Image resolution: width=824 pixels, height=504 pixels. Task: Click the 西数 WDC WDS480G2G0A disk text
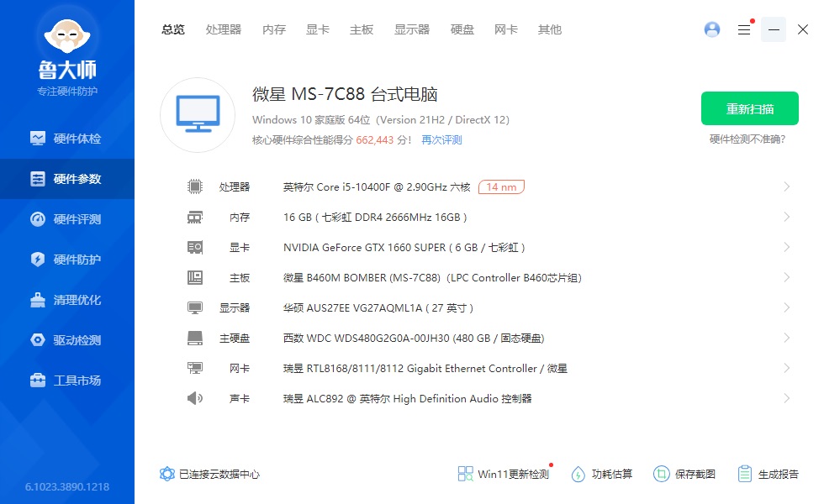[x=414, y=339]
